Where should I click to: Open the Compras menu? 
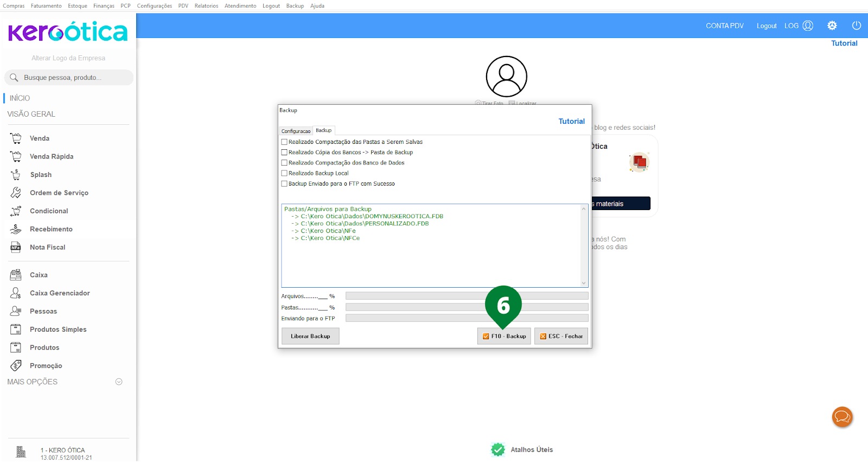[14, 6]
